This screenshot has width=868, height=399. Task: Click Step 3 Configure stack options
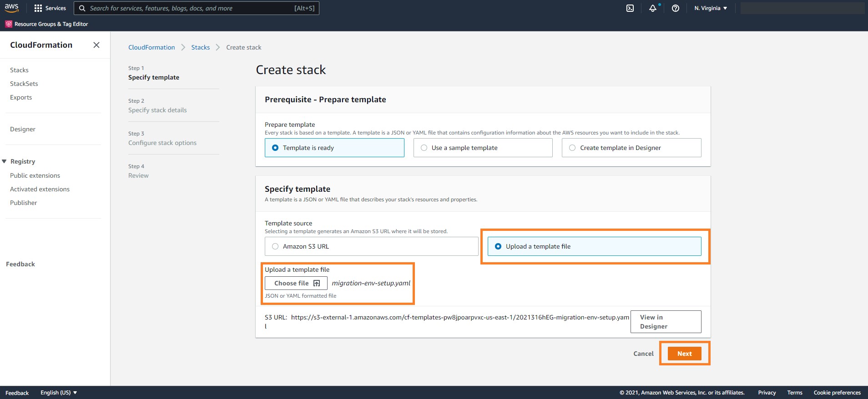(x=162, y=139)
